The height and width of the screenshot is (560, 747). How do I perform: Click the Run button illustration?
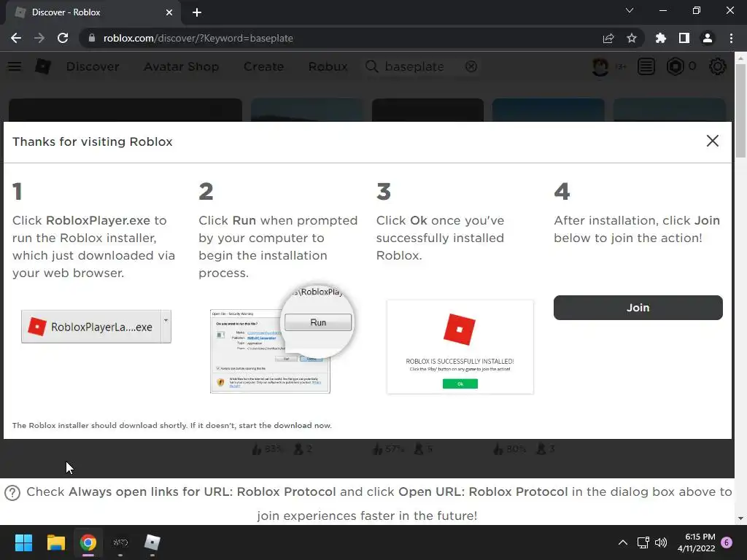click(318, 322)
